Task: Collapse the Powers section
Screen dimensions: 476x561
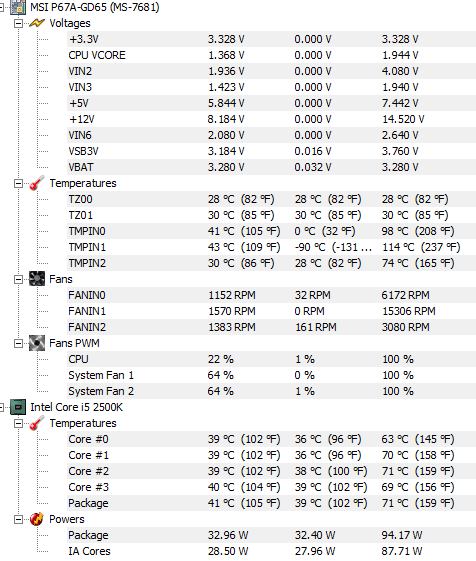Action: pyautogui.click(x=18, y=519)
